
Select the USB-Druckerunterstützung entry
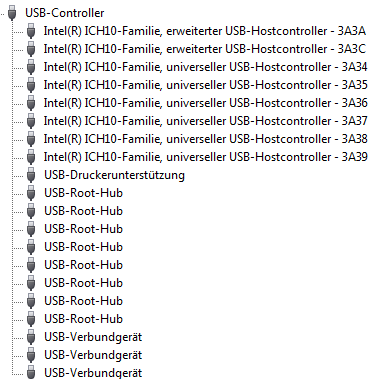click(x=114, y=175)
